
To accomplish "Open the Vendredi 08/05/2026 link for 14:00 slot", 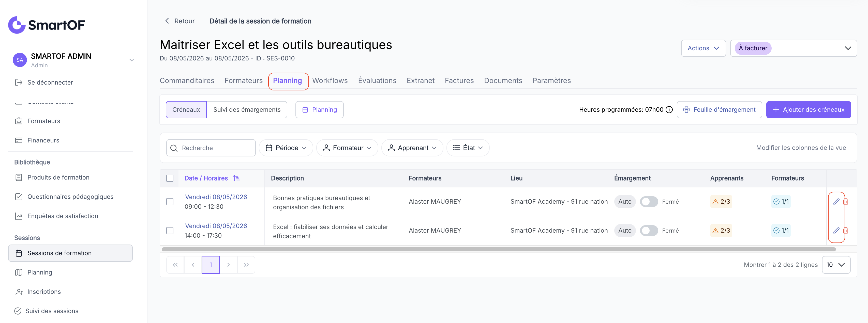I will point(216,226).
